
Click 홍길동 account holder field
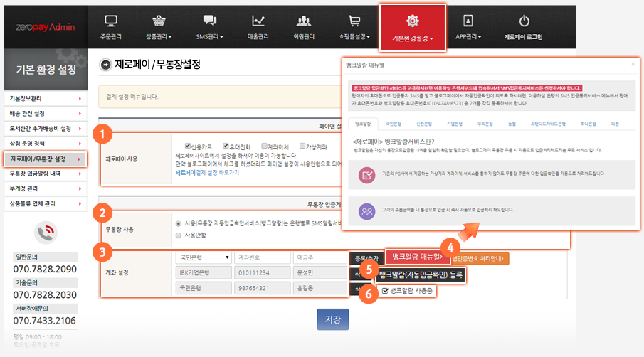320,288
